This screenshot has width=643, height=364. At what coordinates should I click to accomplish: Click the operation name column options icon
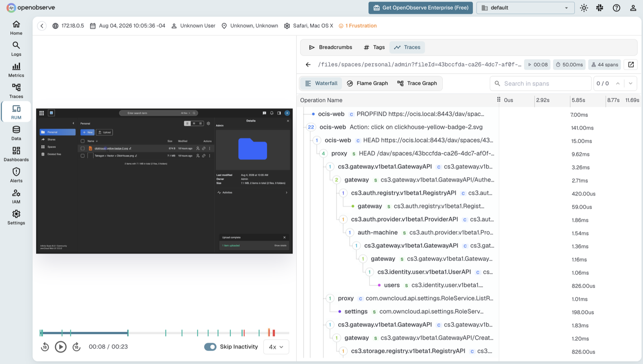[x=498, y=100]
